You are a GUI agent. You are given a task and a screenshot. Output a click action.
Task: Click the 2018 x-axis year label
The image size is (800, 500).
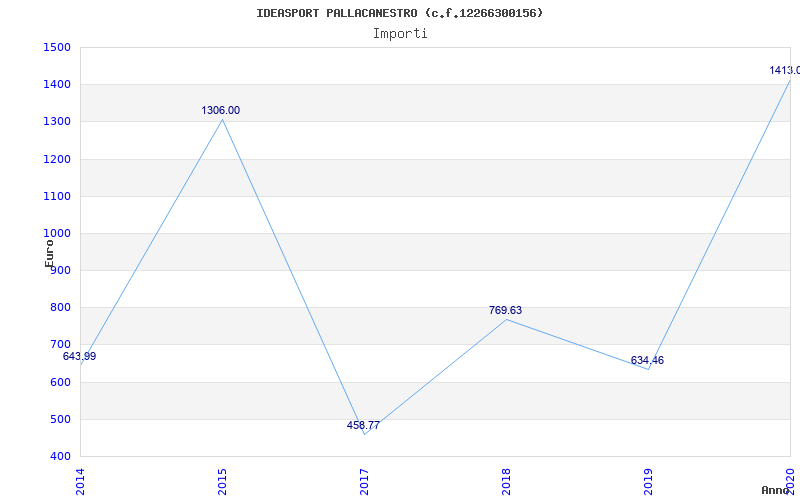click(506, 482)
